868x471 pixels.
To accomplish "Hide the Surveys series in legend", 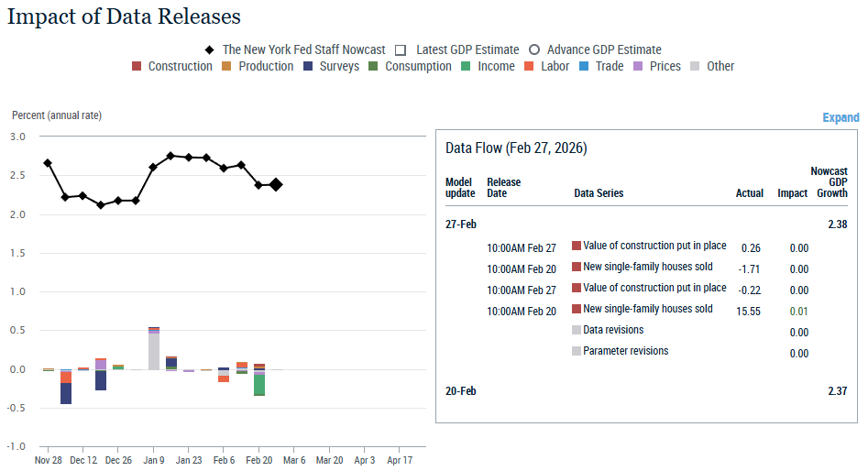I will click(310, 66).
